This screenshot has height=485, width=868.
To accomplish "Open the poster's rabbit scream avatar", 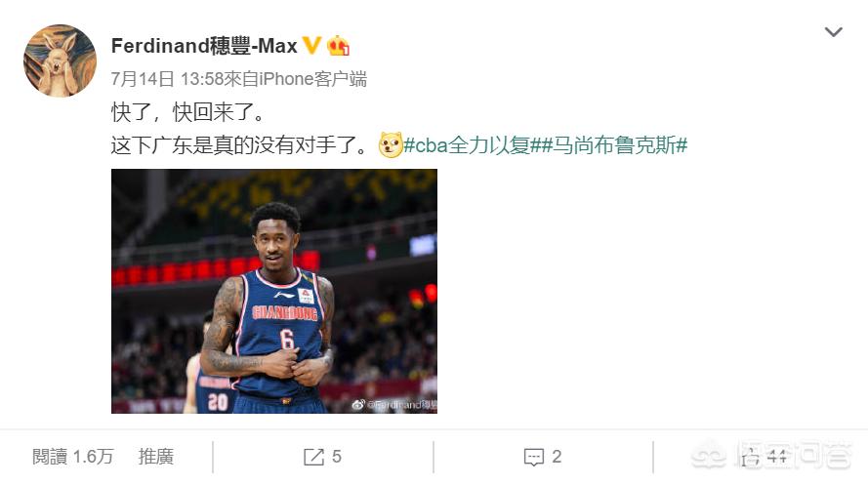I will 60,61.
